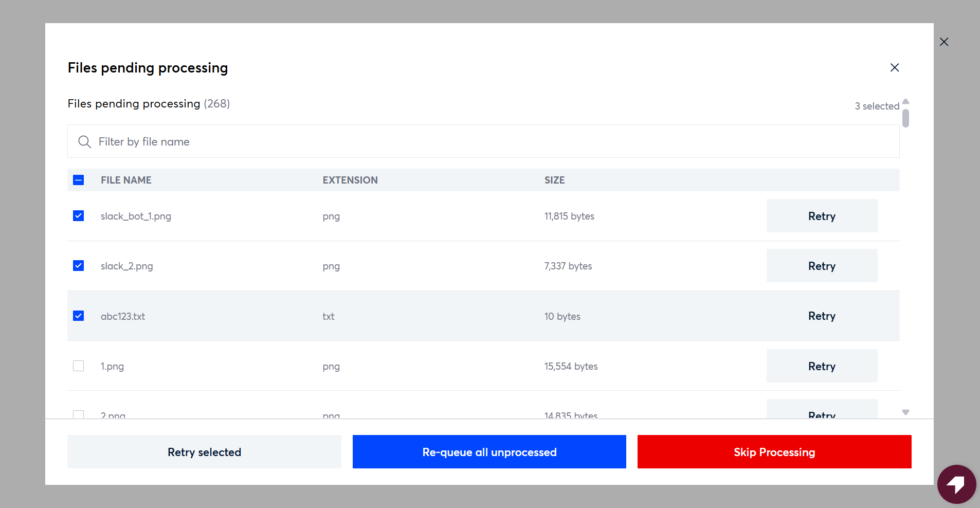Deselect the abc123.txt file checkbox
The width and height of the screenshot is (980, 508).
(79, 316)
